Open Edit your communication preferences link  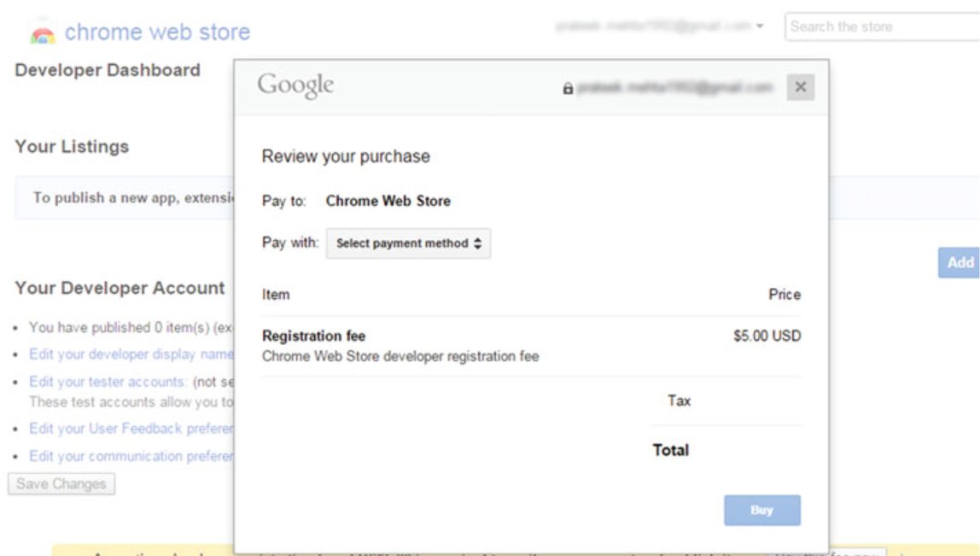point(131,456)
